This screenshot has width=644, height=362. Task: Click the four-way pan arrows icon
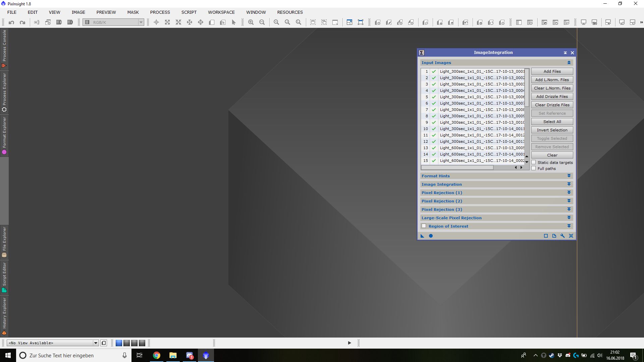coord(201,22)
